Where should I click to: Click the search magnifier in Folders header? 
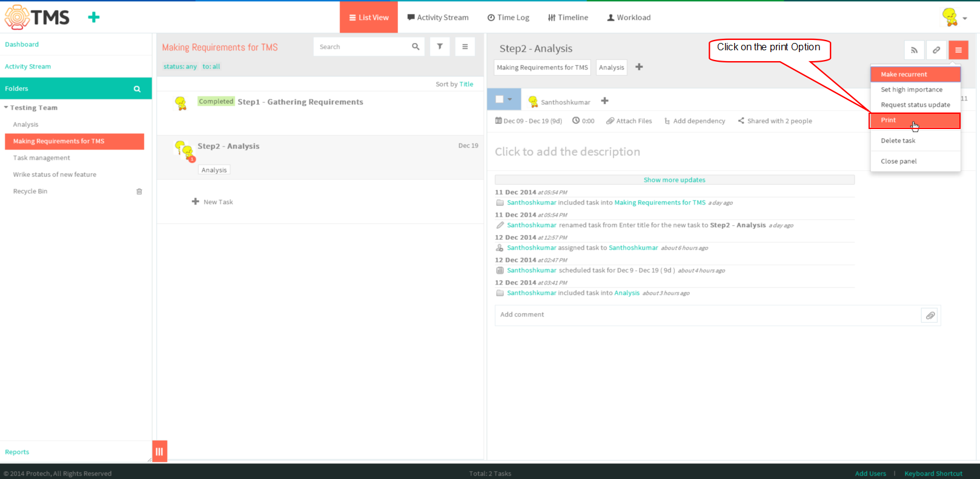137,89
